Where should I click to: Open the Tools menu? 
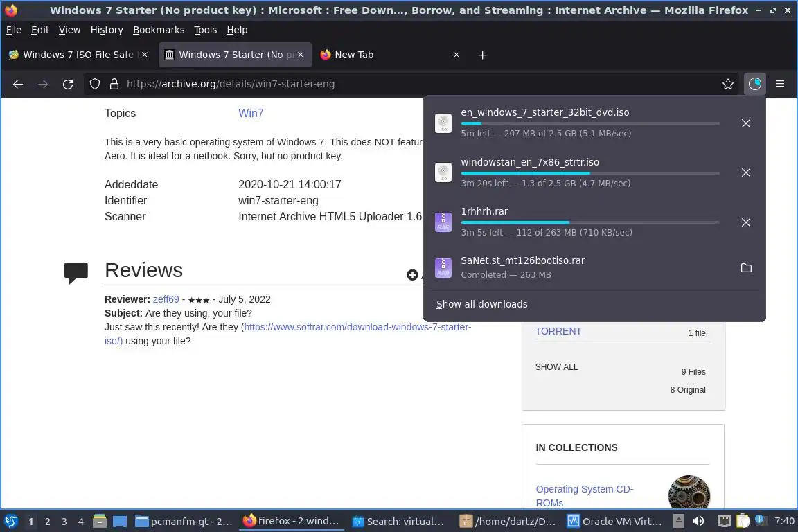click(206, 30)
